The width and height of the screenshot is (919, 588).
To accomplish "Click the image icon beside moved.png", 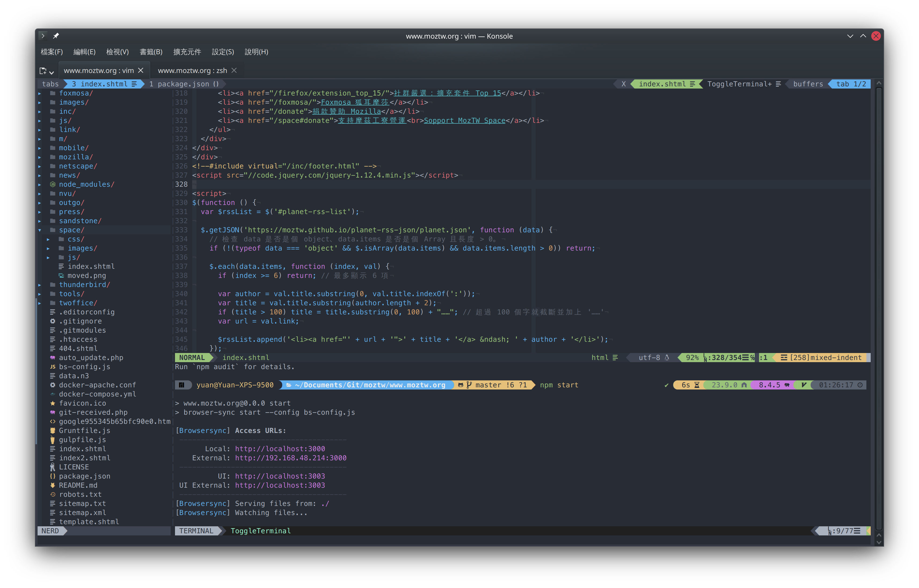I will click(61, 276).
